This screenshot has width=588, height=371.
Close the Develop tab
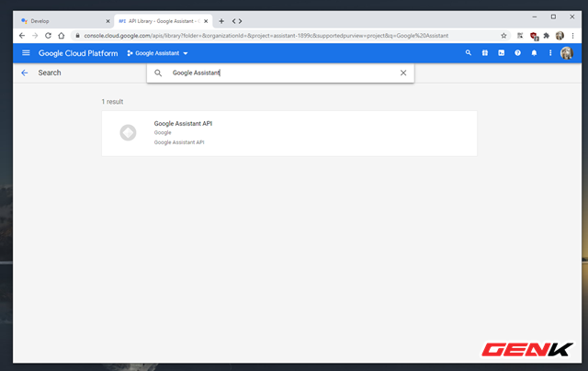pyautogui.click(x=107, y=21)
